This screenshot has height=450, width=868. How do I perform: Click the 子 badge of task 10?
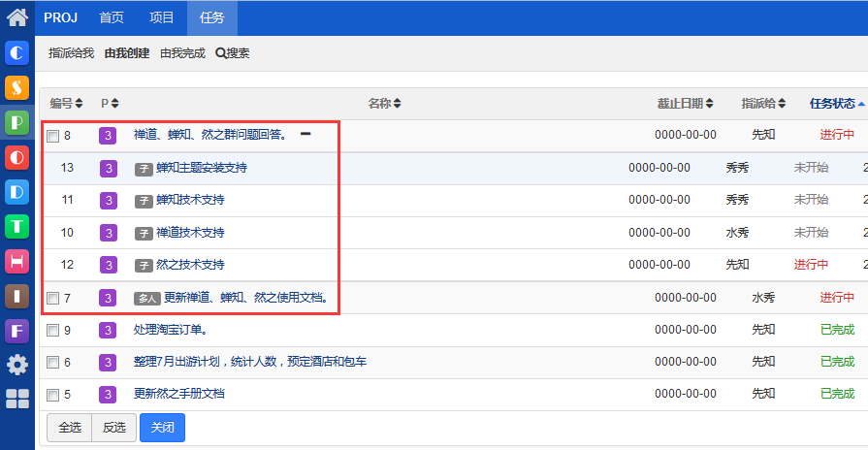pyautogui.click(x=144, y=234)
